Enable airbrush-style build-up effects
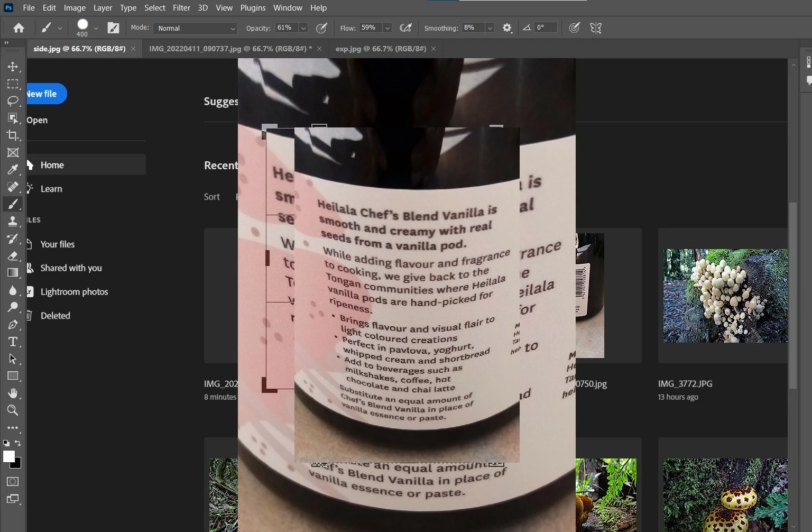The image size is (812, 532). pyautogui.click(x=405, y=28)
